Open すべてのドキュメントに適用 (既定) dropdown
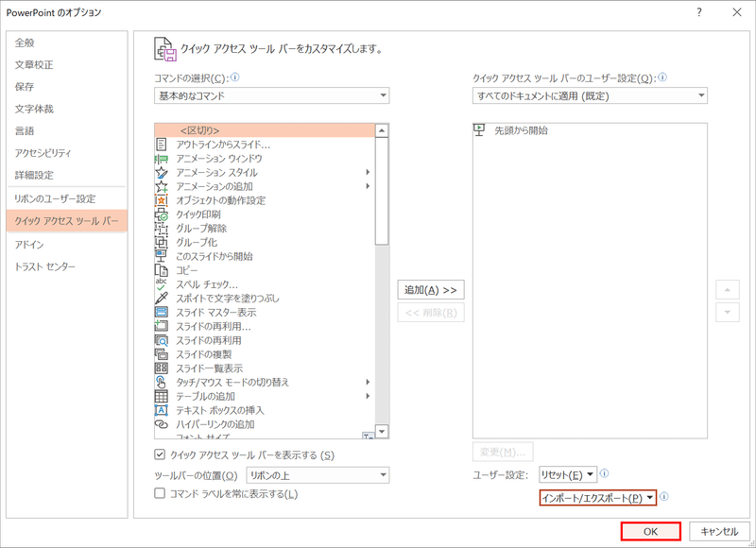 coord(590,95)
